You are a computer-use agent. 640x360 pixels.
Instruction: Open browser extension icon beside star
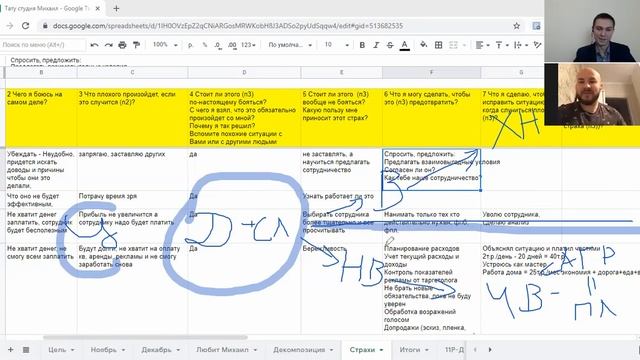[536, 26]
